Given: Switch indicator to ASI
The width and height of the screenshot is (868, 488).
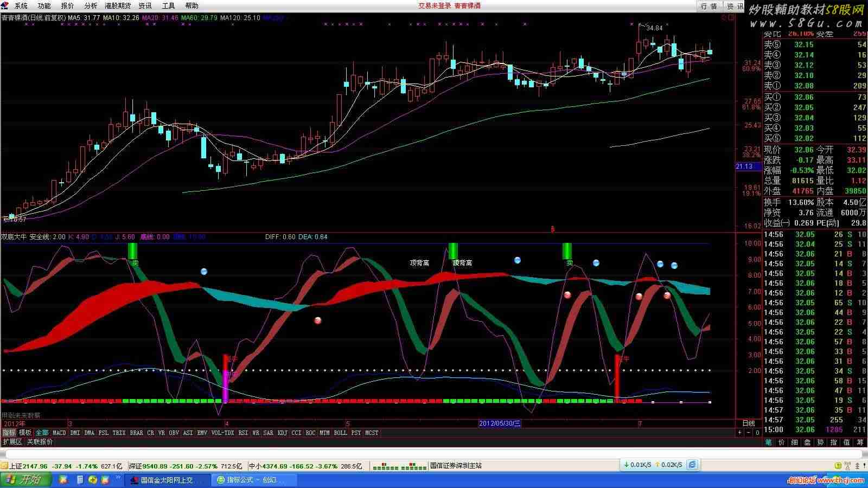Looking at the screenshot, I should pyautogui.click(x=188, y=433).
